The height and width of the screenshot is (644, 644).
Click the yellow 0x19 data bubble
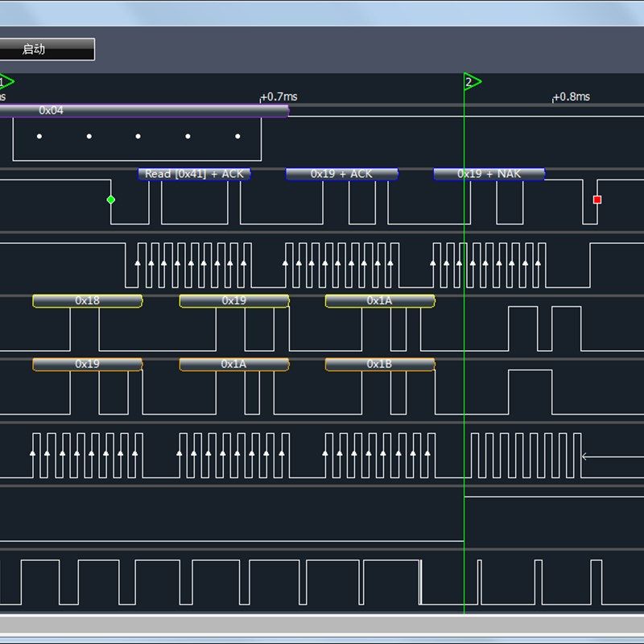tap(234, 300)
